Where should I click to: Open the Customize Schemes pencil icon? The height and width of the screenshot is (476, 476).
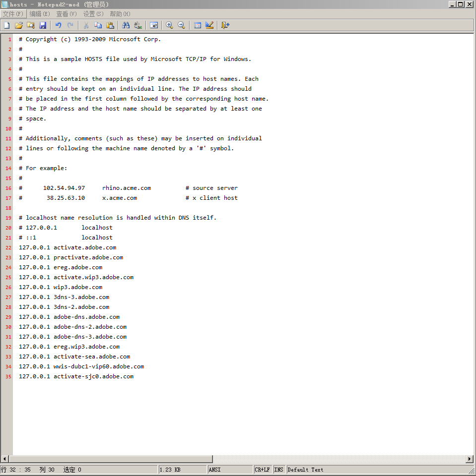tap(209, 25)
